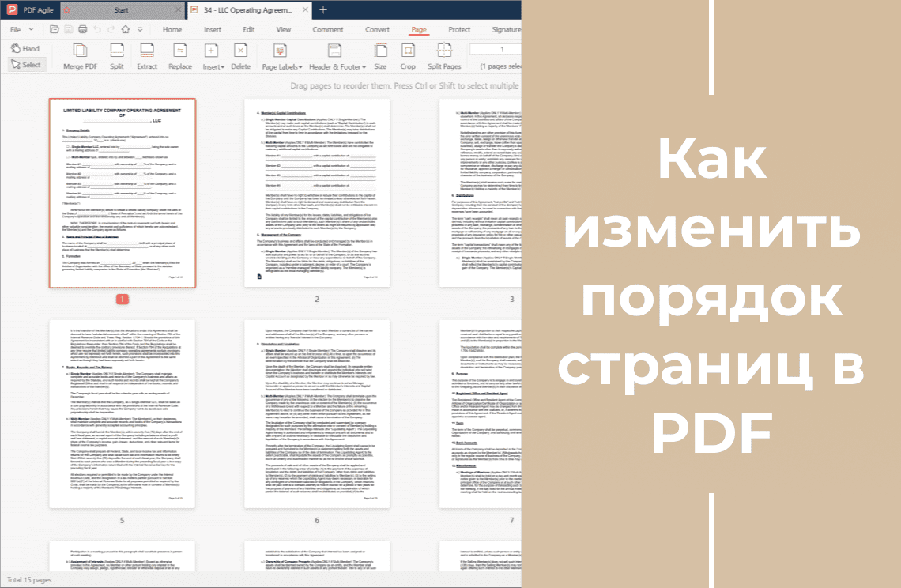Image resolution: width=901 pixels, height=588 pixels.
Task: Open the Page Labels dropdown
Action: (x=281, y=66)
